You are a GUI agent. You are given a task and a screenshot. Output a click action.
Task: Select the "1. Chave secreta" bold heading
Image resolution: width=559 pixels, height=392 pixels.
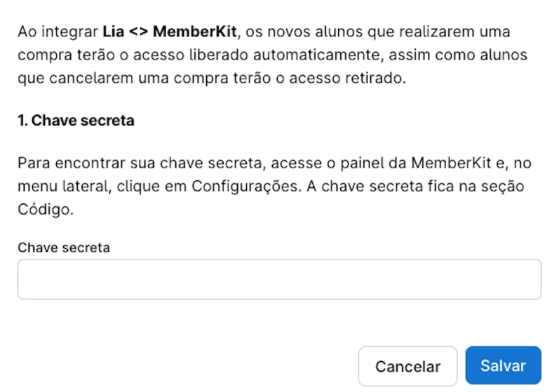76,121
